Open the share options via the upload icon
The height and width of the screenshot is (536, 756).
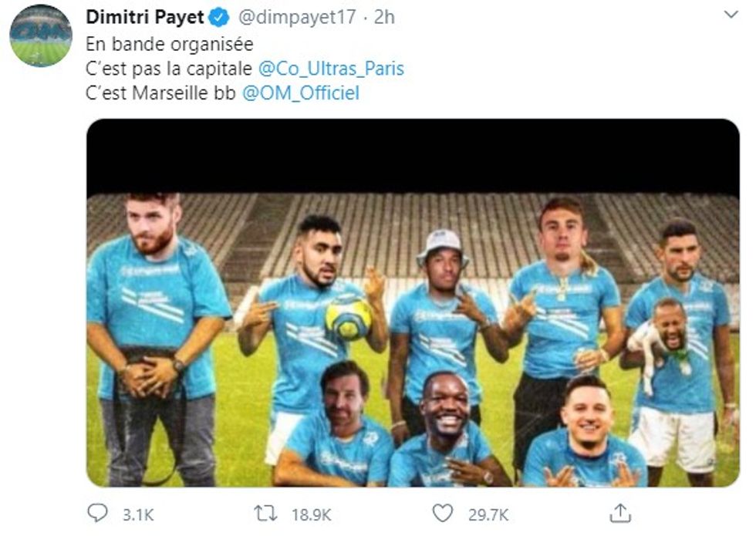pos(622,511)
